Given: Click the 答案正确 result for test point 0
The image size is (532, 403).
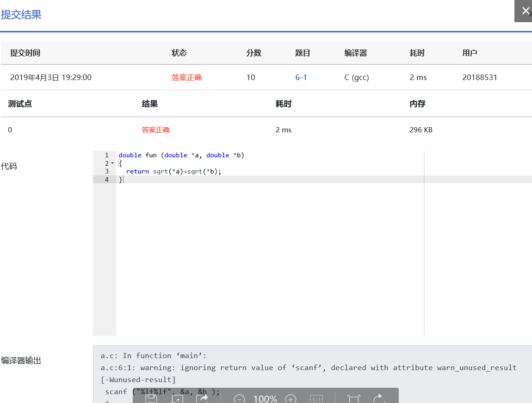Looking at the screenshot, I should (155, 130).
